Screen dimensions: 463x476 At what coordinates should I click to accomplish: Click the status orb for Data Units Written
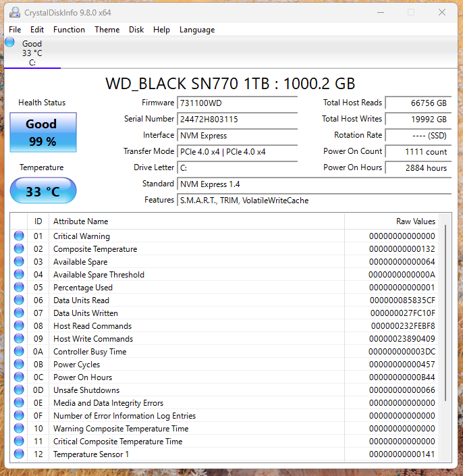19,313
